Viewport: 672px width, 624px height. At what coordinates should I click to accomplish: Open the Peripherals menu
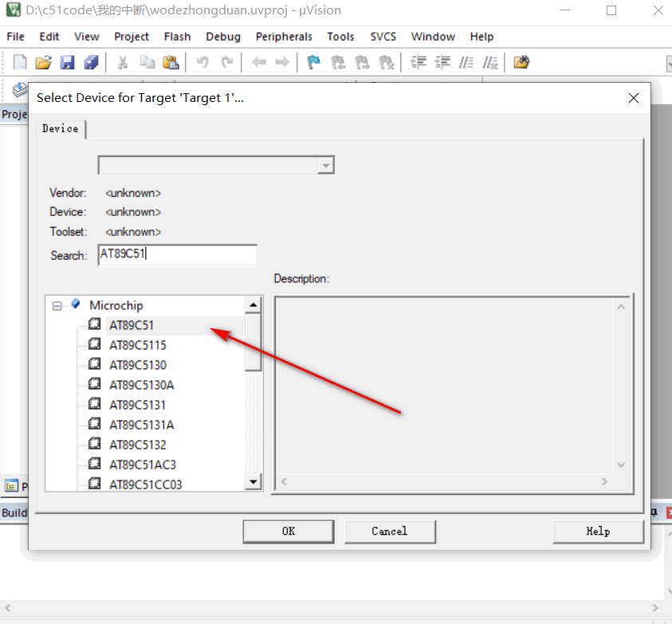tap(284, 37)
